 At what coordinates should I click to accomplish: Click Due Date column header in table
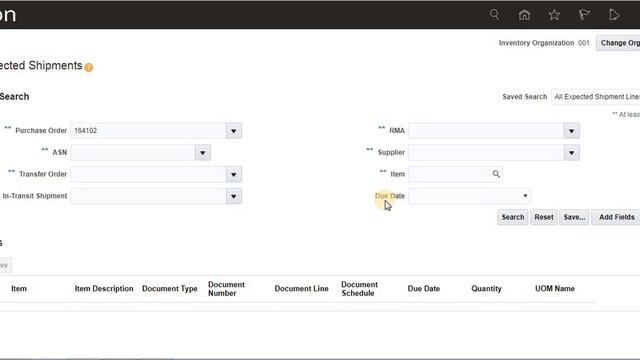point(424,289)
